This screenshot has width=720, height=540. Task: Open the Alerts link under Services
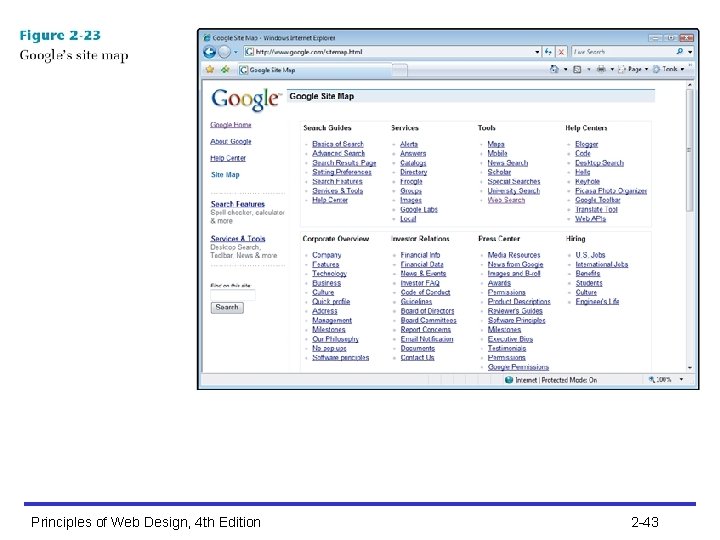pyautogui.click(x=409, y=144)
